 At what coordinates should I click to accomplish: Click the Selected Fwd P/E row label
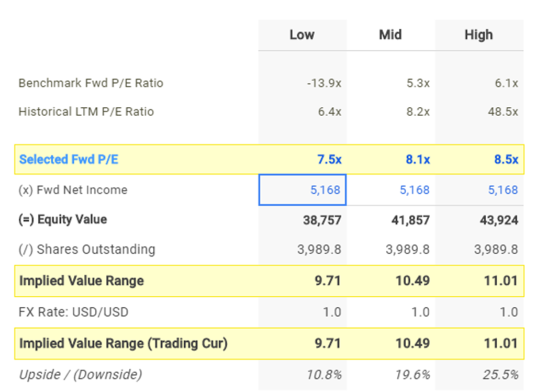[69, 160]
